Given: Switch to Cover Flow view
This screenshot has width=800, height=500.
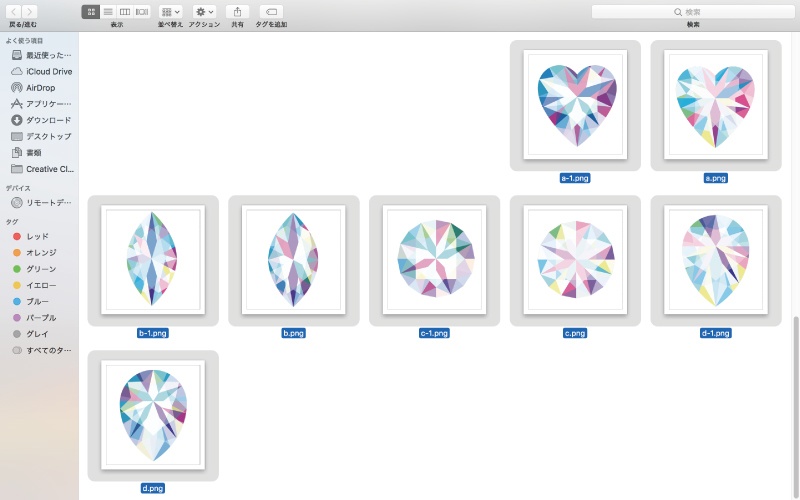Looking at the screenshot, I should (142, 12).
